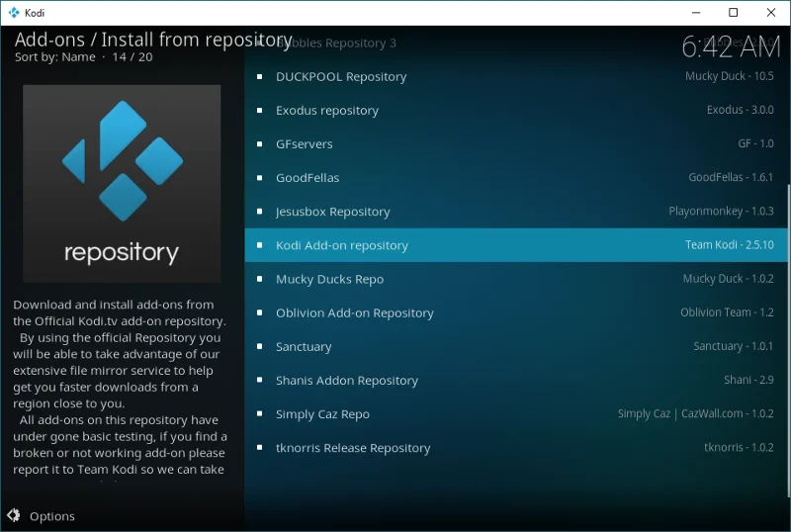
Task: Open Shanis Addon Repository
Action: click(516, 380)
